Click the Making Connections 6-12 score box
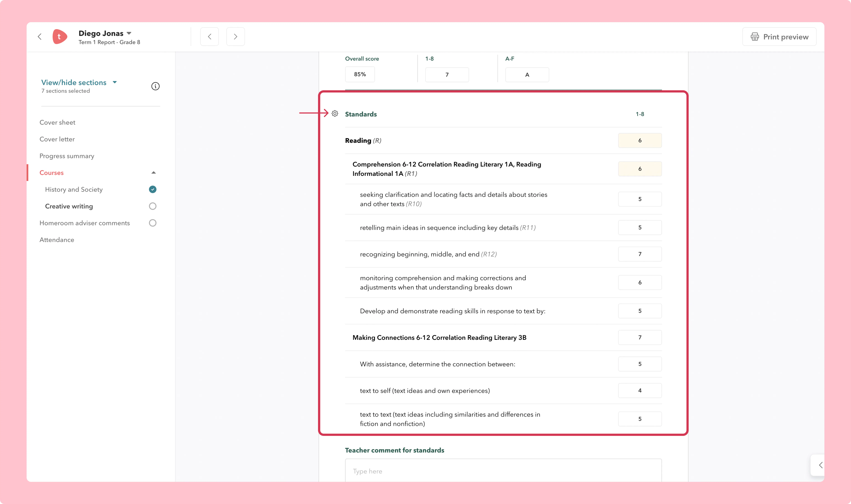The height and width of the screenshot is (504, 851). pyautogui.click(x=640, y=338)
